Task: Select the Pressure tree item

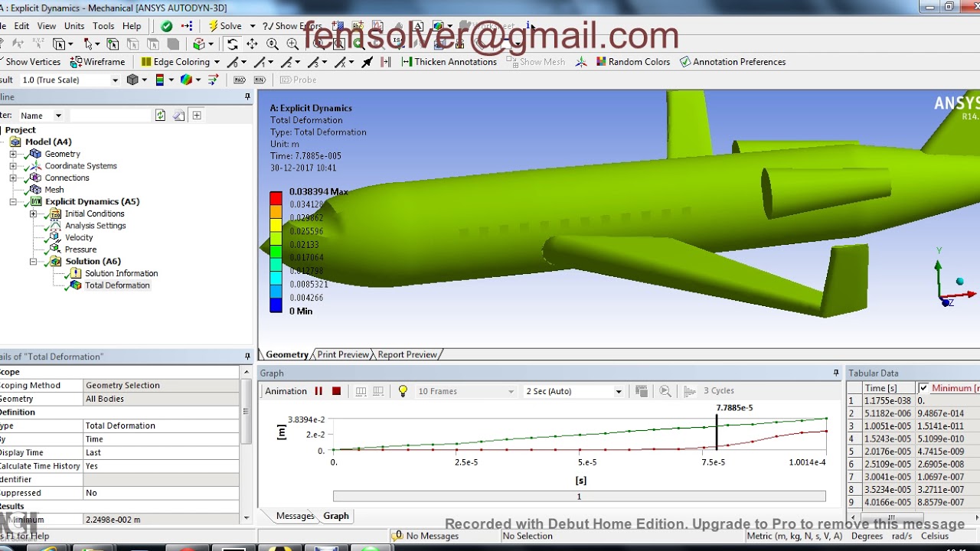Action: (x=80, y=249)
